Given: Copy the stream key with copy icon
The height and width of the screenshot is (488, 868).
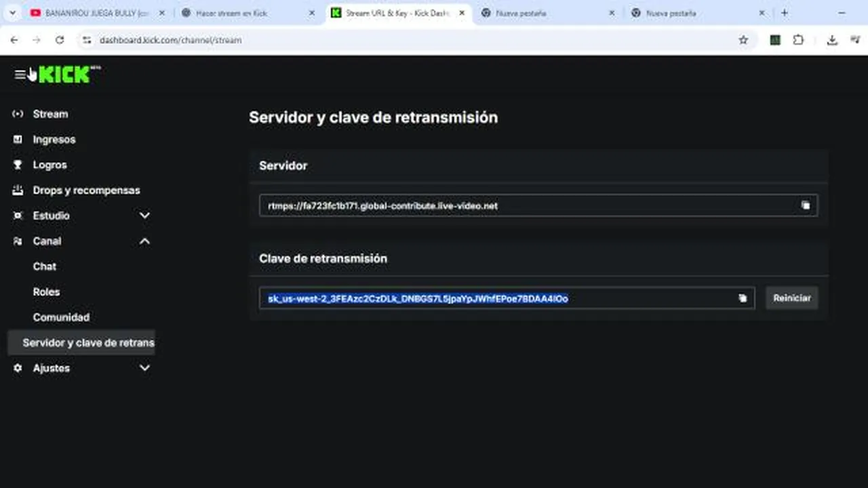Looking at the screenshot, I should click(x=743, y=298).
